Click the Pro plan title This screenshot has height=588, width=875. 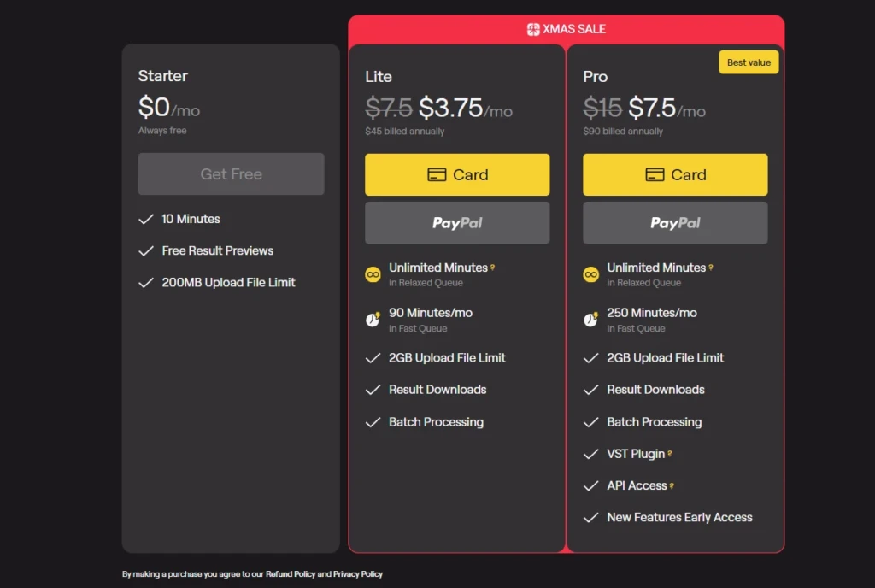tap(596, 76)
